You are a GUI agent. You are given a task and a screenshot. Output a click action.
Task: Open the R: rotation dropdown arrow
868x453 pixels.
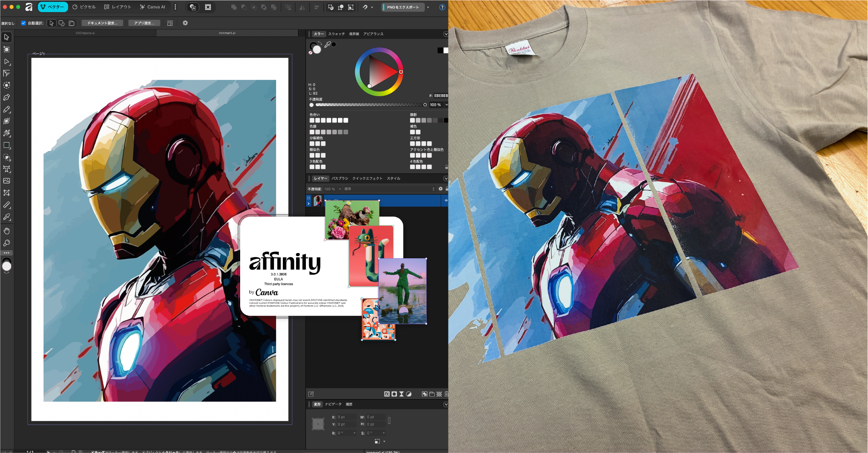(x=354, y=433)
